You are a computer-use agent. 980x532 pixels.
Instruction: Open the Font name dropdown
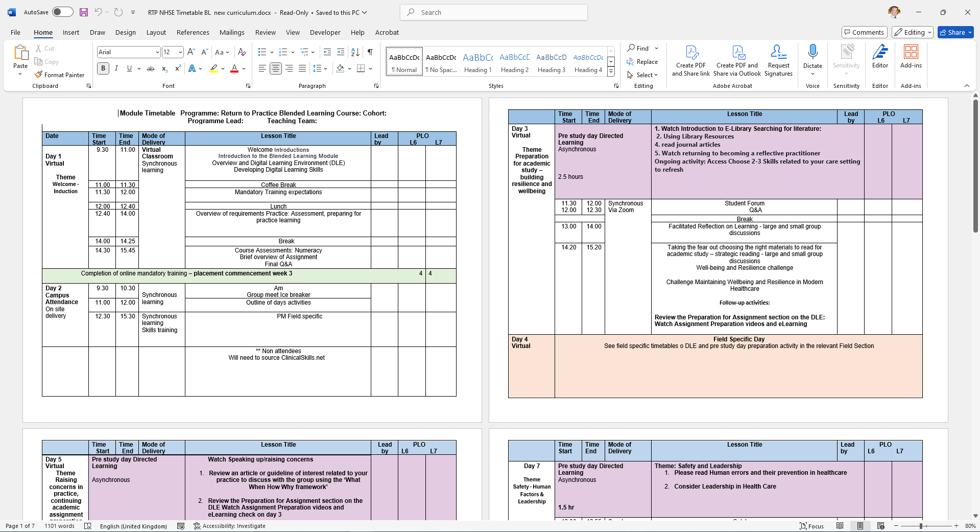click(157, 52)
